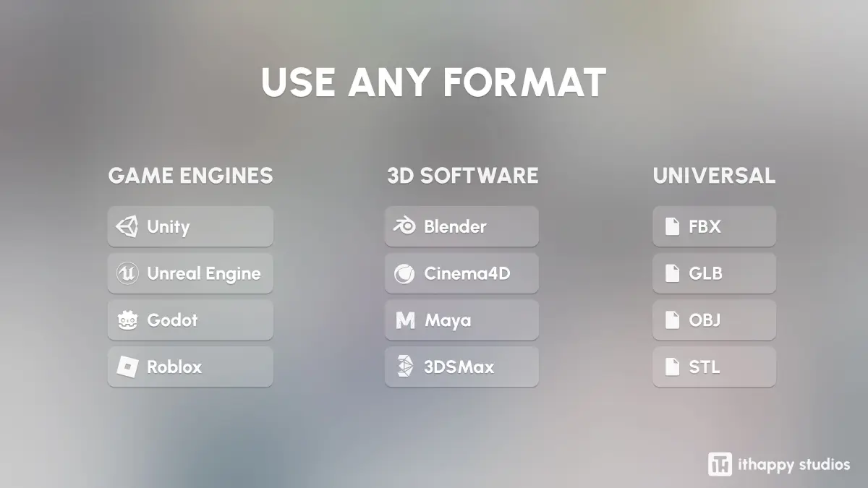Click the 3DSMax logo icon

tap(404, 367)
